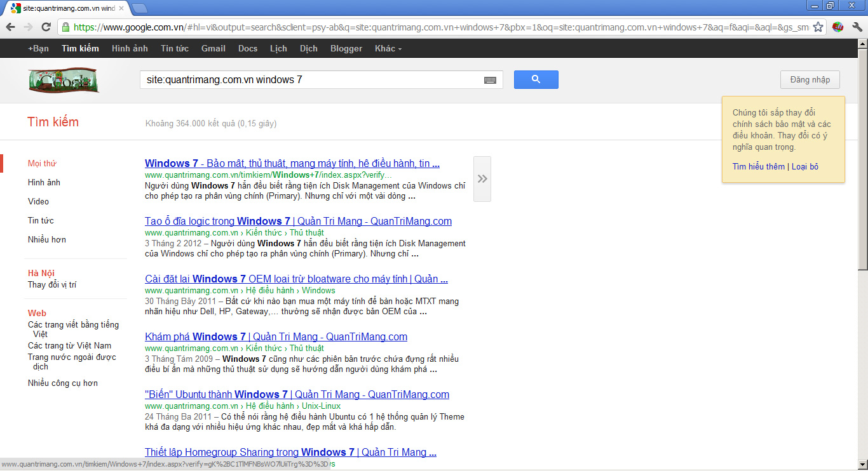Choose Trang nước ngoài được dịch
This screenshot has height=471, width=868.
pyautogui.click(x=72, y=362)
